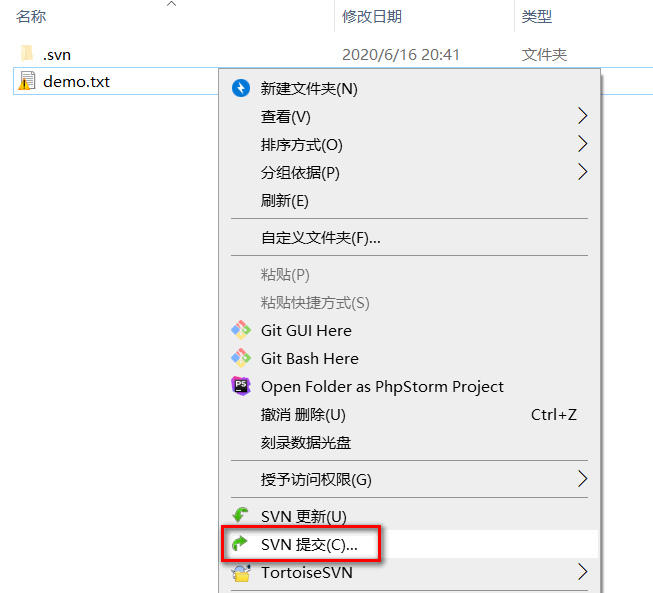Expand the 授予访问权限(G) submenu arrow

coord(582,479)
